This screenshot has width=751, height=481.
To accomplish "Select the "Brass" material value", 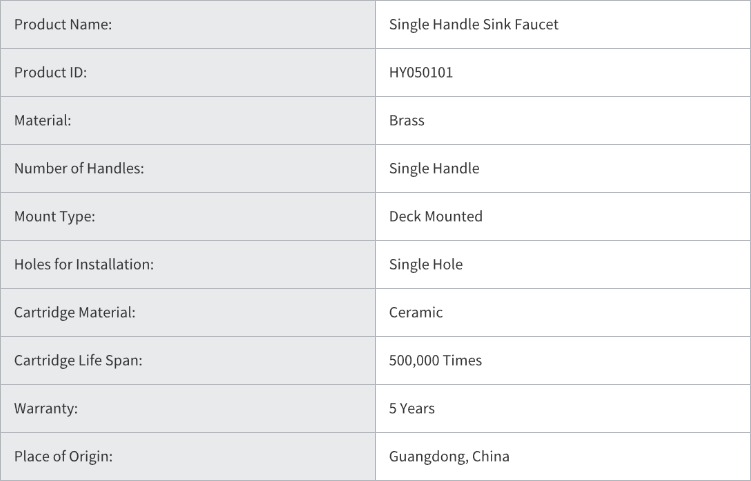I will (407, 121).
